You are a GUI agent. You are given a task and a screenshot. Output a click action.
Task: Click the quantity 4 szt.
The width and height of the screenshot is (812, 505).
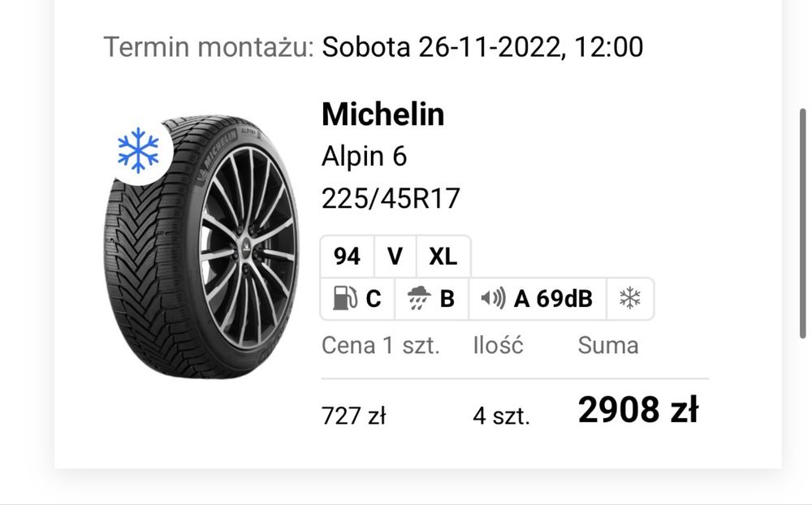(x=501, y=417)
